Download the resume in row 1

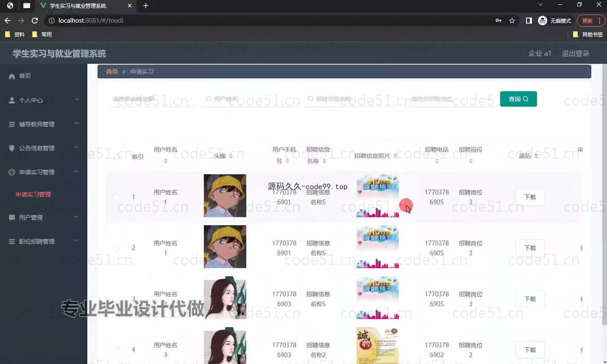pyautogui.click(x=530, y=197)
